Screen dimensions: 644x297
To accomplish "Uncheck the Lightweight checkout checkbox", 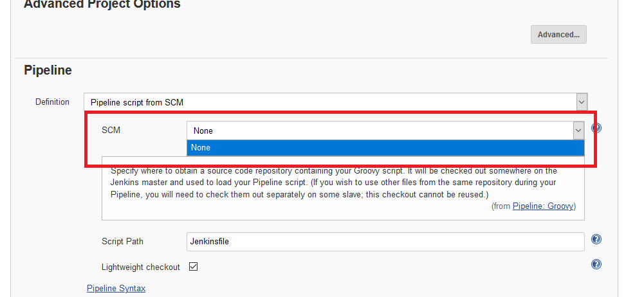I will coord(193,266).
